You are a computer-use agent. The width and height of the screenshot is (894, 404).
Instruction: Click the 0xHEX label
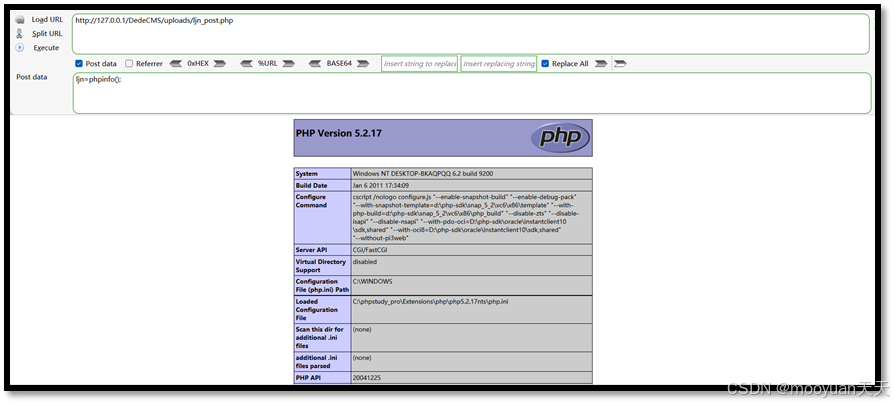point(198,64)
